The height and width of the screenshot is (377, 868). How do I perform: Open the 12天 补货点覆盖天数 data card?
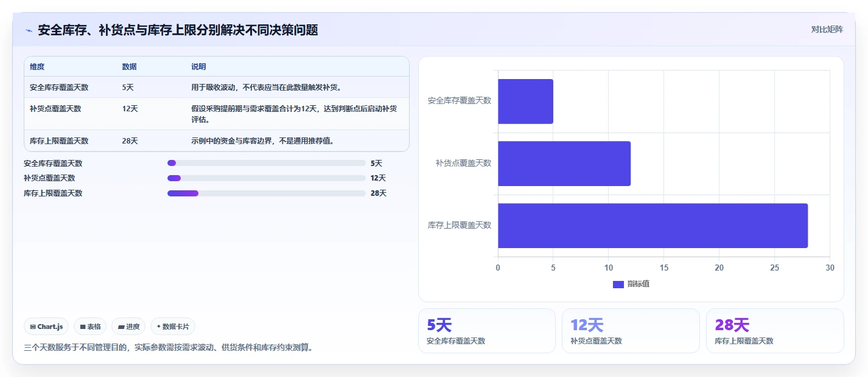point(631,331)
